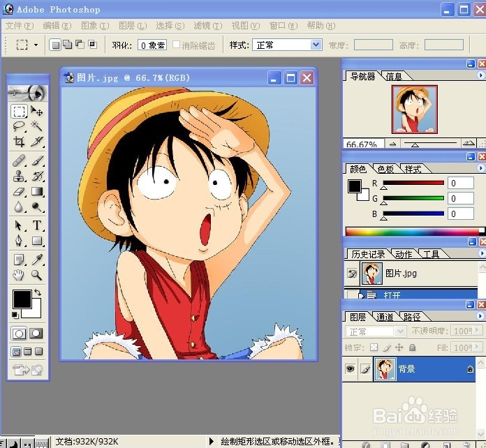Viewport: 486px width, 448px height.
Task: Open status bar info arrow menu
Action: click(211, 441)
